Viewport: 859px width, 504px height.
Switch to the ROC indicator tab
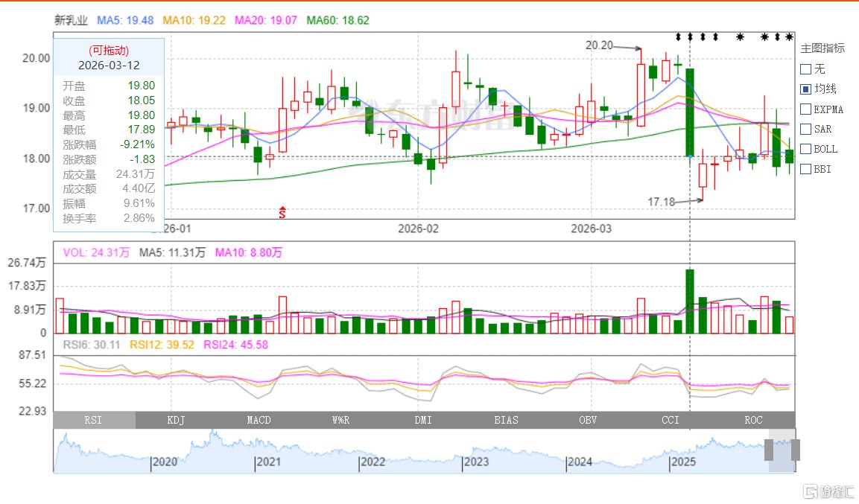753,420
